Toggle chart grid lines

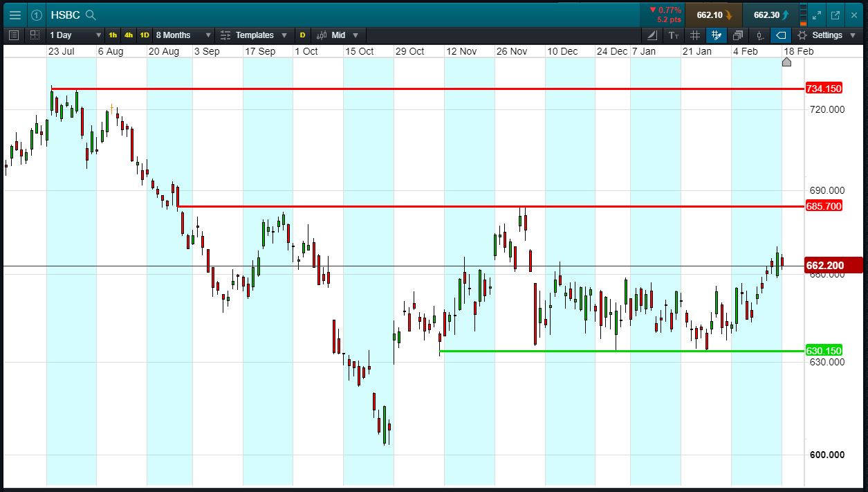(x=695, y=35)
